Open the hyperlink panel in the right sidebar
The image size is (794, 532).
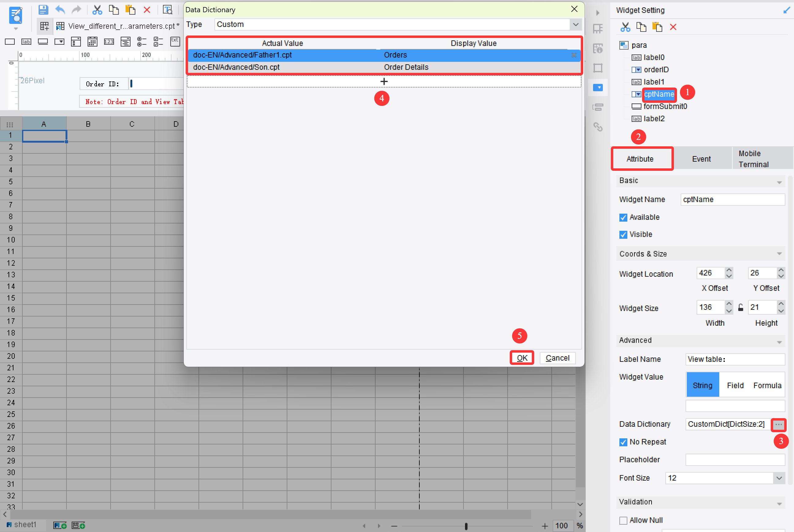tap(598, 126)
